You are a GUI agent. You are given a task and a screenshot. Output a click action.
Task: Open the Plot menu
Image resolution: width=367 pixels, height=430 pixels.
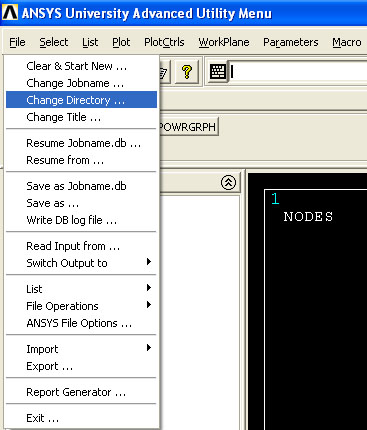(x=121, y=42)
